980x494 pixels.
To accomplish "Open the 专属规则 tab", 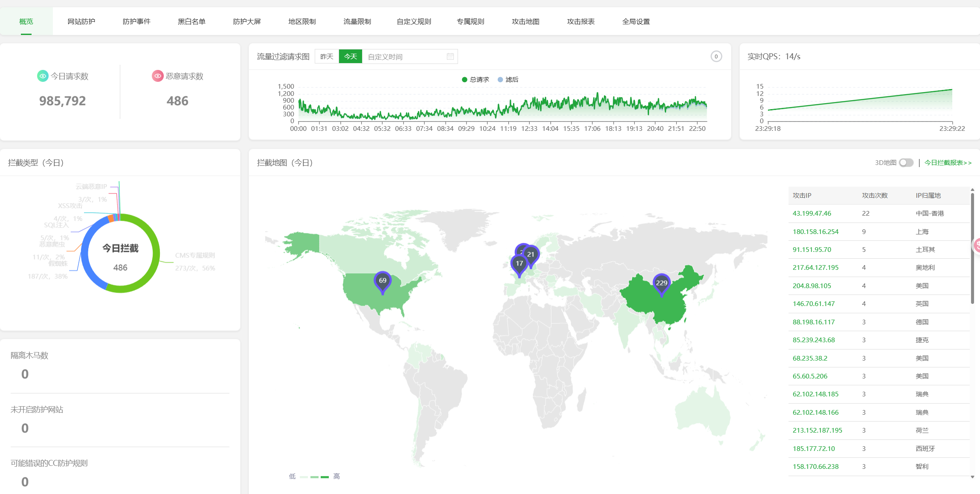I will point(470,21).
